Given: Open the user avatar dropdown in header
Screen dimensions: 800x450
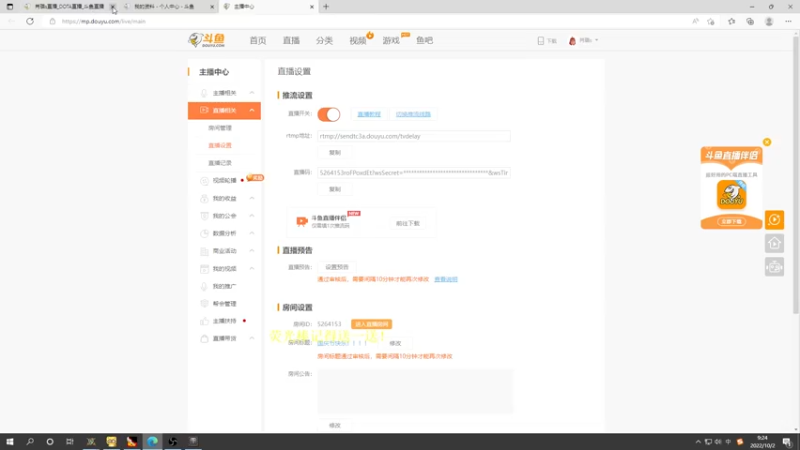Looking at the screenshot, I should pyautogui.click(x=583, y=40).
